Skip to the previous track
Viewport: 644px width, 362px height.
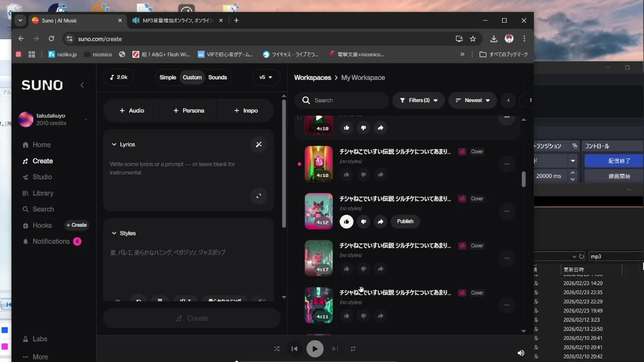pyautogui.click(x=294, y=348)
